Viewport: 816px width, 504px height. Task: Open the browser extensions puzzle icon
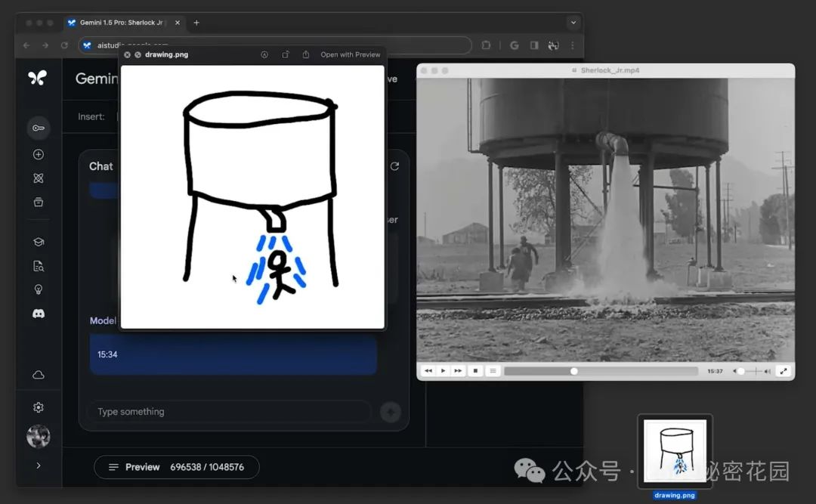click(x=486, y=45)
